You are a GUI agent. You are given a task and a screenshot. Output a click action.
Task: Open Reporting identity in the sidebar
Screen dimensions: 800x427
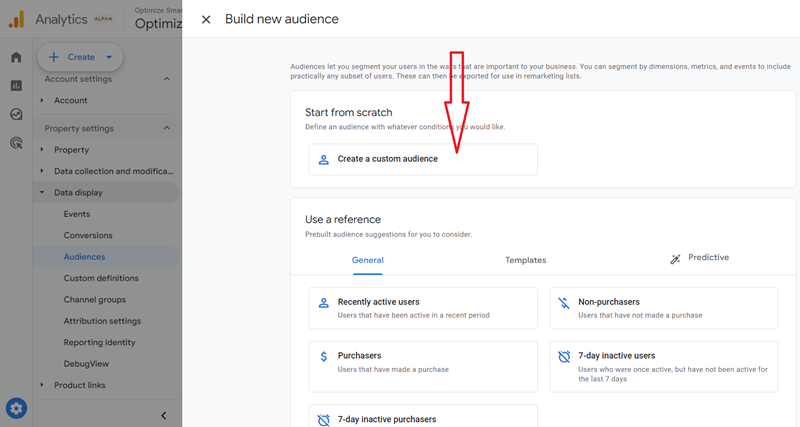(x=99, y=343)
